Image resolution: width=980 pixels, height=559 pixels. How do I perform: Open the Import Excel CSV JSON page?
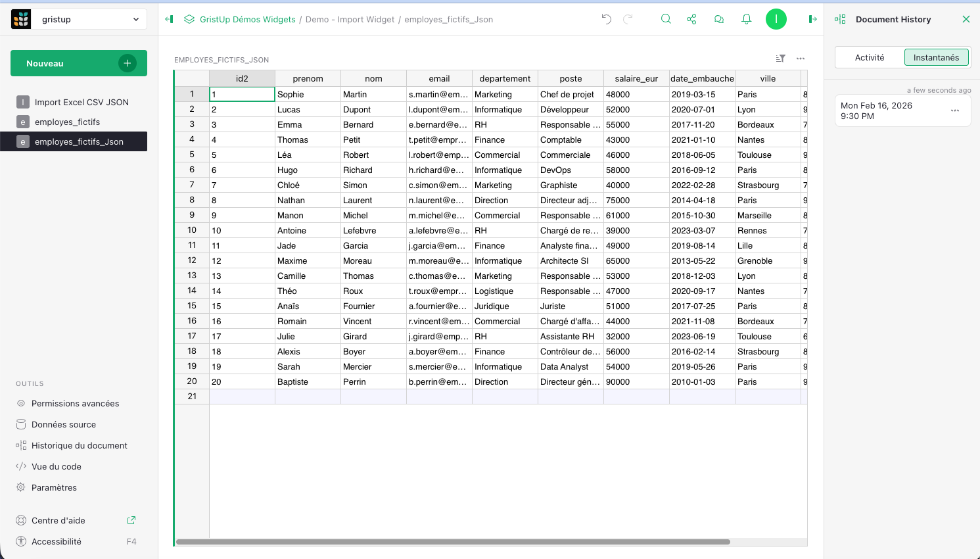[x=82, y=102]
